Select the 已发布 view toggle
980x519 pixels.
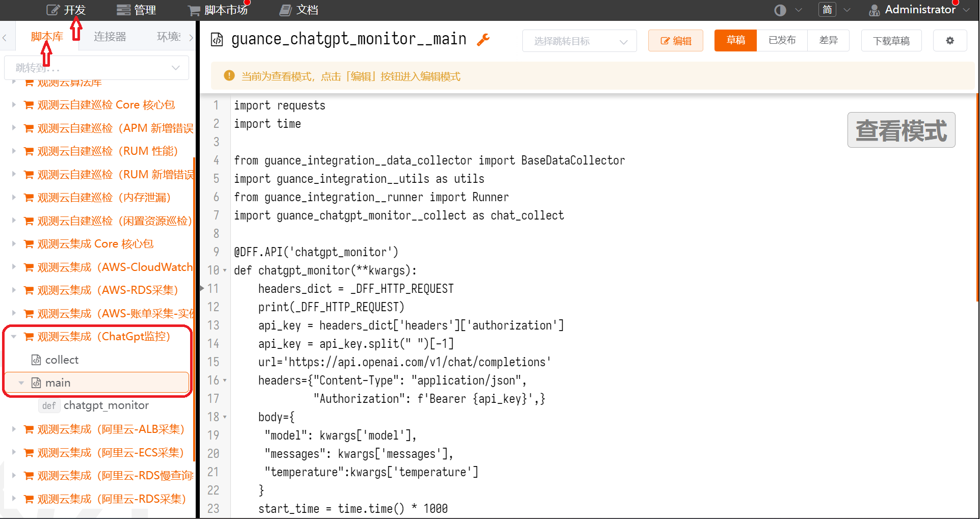click(x=782, y=40)
